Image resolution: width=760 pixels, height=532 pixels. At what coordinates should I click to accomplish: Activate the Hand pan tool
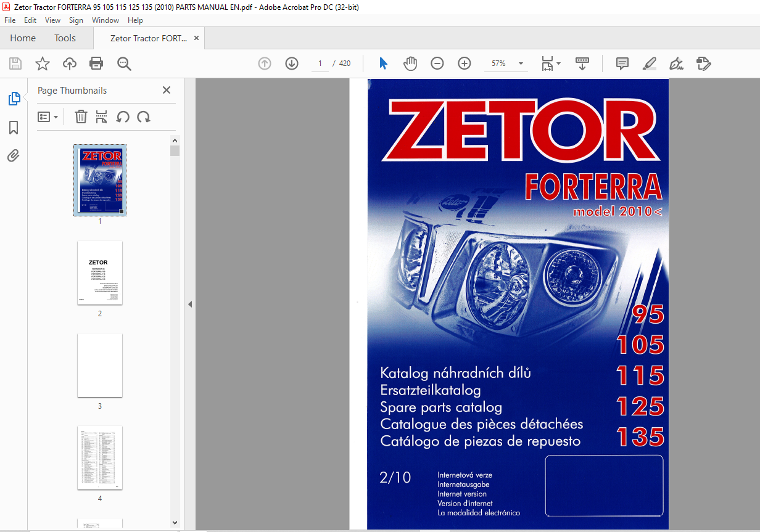(x=410, y=63)
